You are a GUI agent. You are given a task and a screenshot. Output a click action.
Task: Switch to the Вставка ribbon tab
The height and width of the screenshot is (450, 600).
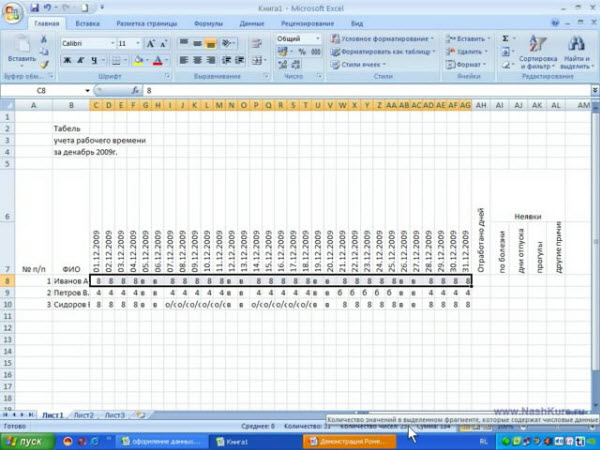87,23
